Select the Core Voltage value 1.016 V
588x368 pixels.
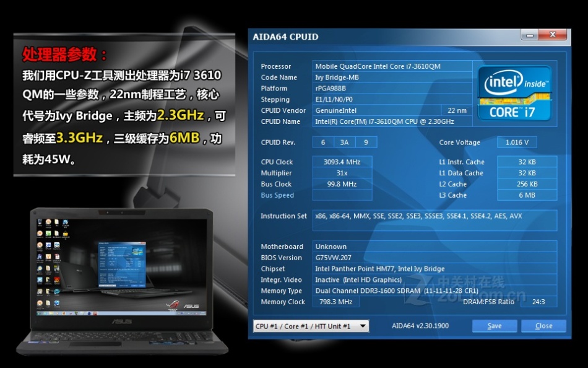click(517, 142)
